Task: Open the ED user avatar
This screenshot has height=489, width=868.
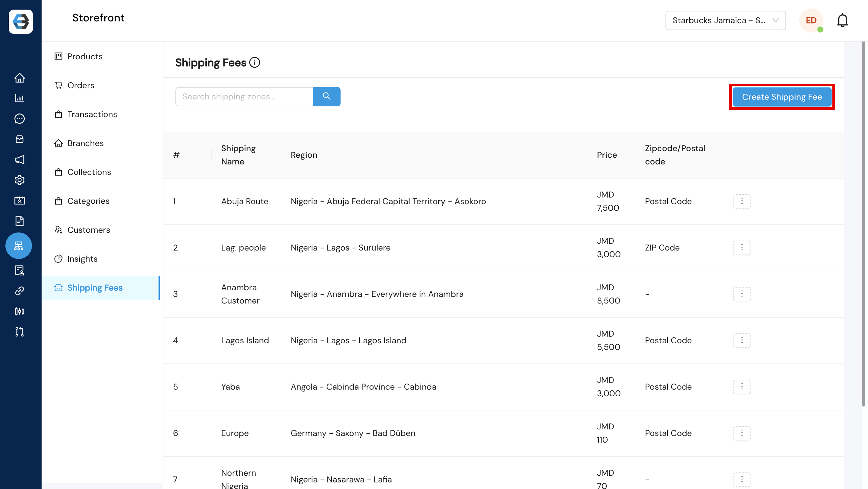Action: [811, 20]
